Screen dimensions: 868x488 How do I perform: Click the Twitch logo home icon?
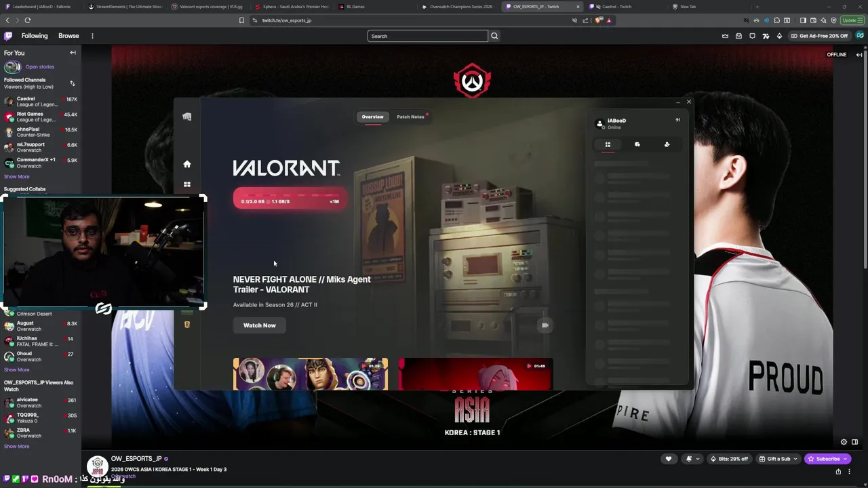pyautogui.click(x=8, y=36)
